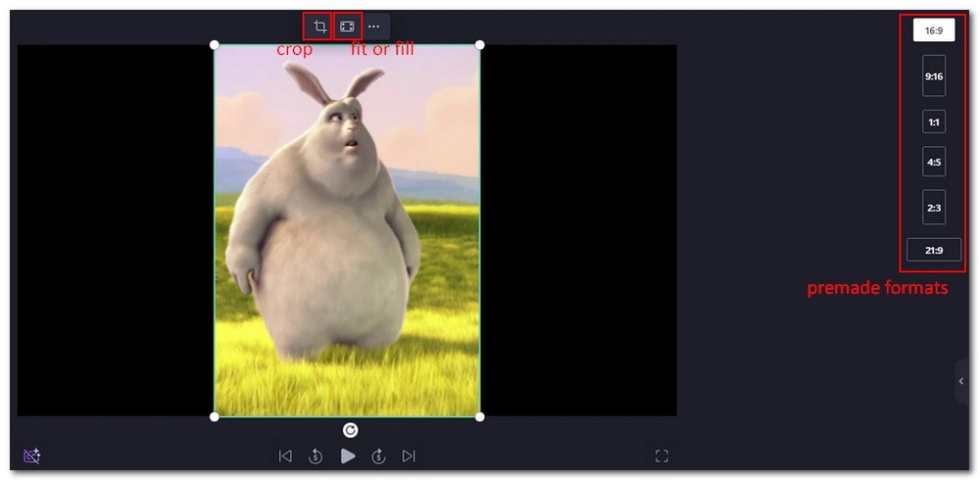Select the crop tool icon
Screen dimensions: 980x481
(320, 26)
